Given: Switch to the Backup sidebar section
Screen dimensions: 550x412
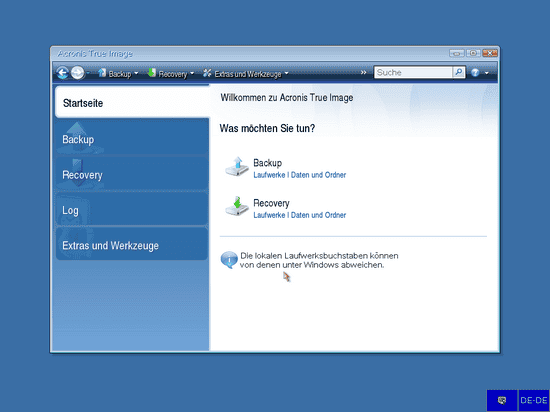Looking at the screenshot, I should (132, 138).
